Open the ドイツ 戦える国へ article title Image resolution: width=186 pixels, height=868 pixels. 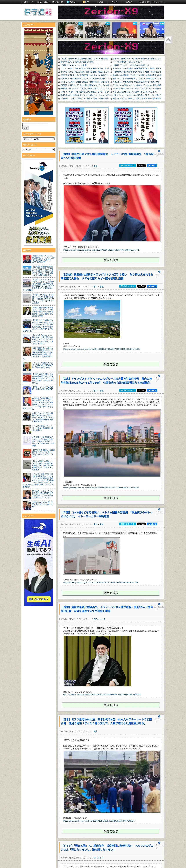point(107,848)
